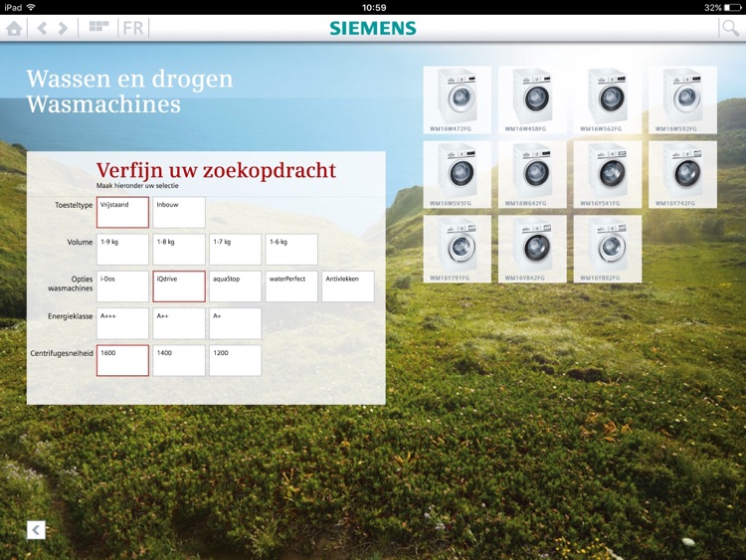Open the catalog grid overview icon
The height and width of the screenshot is (560, 746).
tap(98, 26)
